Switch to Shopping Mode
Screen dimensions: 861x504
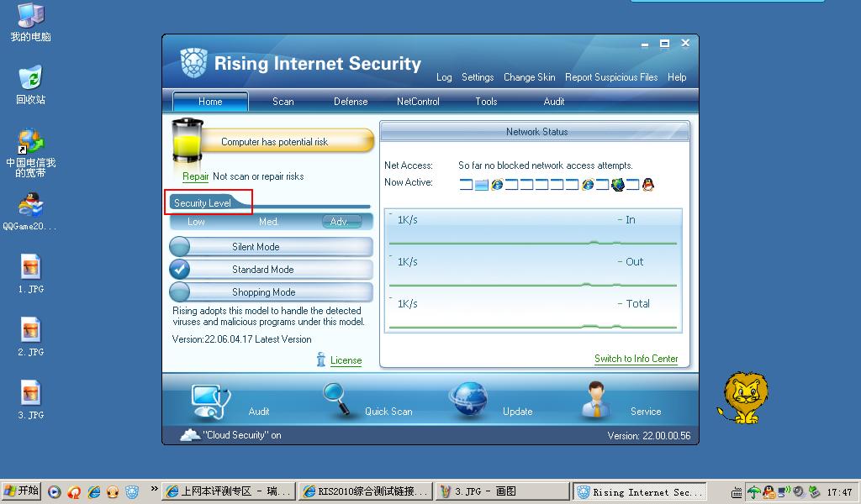[272, 291]
